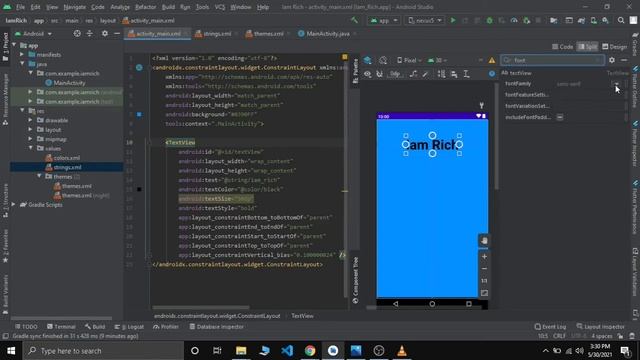
Task: Click the Design Surface layers icon
Action: pos(368,60)
